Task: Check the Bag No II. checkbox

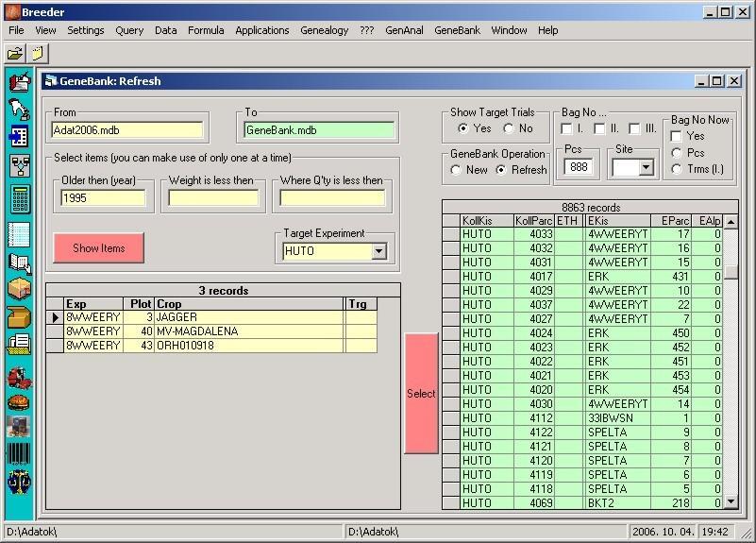Action: click(x=599, y=128)
